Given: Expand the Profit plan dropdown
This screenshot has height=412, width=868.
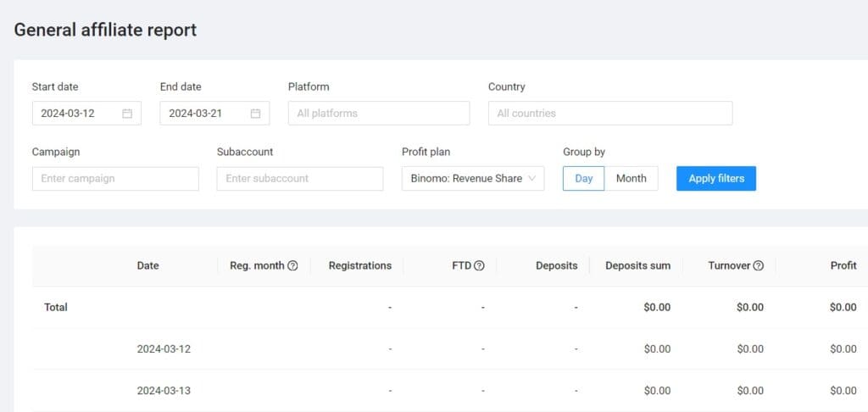Looking at the screenshot, I should click(x=473, y=178).
